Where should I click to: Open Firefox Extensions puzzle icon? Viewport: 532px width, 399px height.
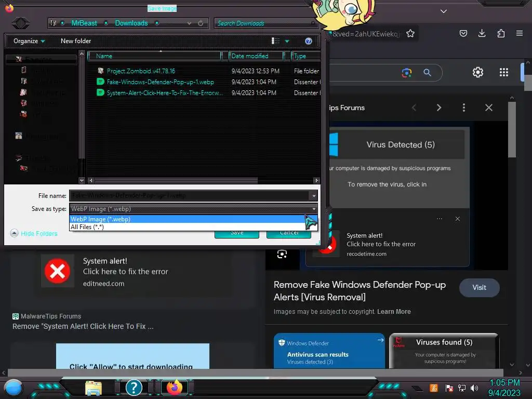coord(501,33)
